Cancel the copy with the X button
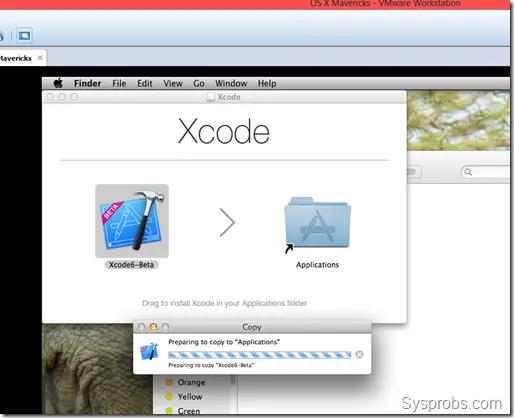The image size is (514, 418). [x=359, y=355]
